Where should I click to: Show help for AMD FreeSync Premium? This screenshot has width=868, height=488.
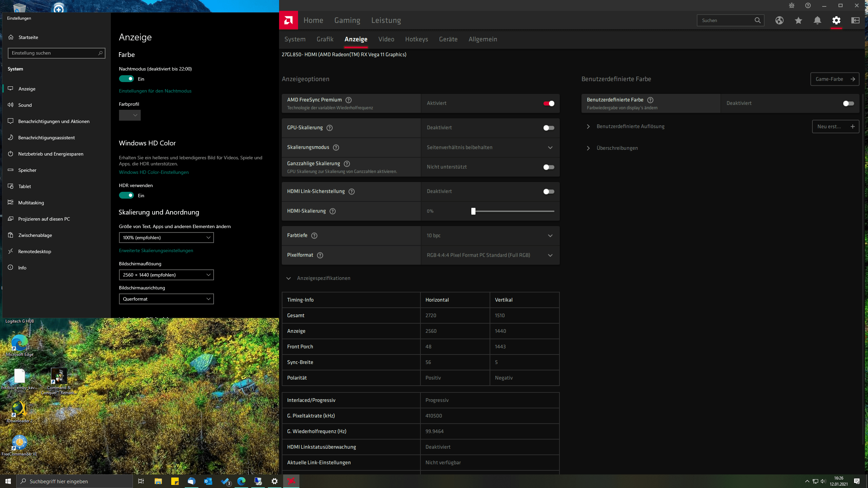[349, 100]
